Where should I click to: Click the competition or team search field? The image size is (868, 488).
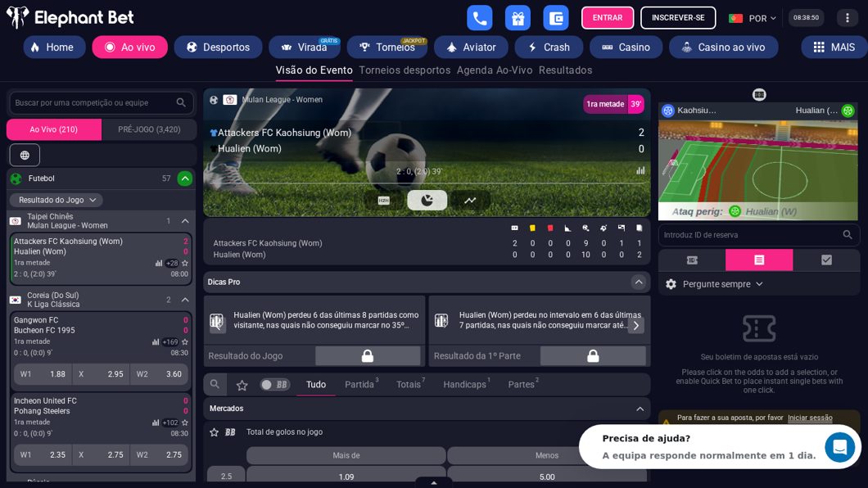coord(102,102)
